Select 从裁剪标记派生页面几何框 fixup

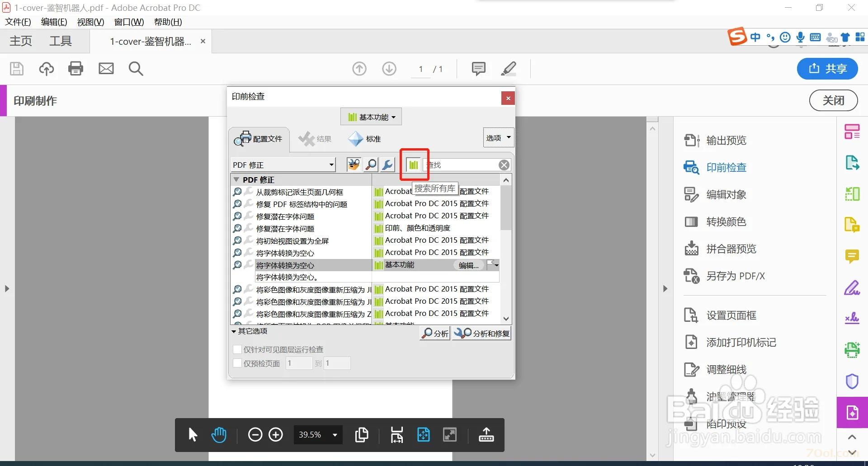(x=300, y=192)
